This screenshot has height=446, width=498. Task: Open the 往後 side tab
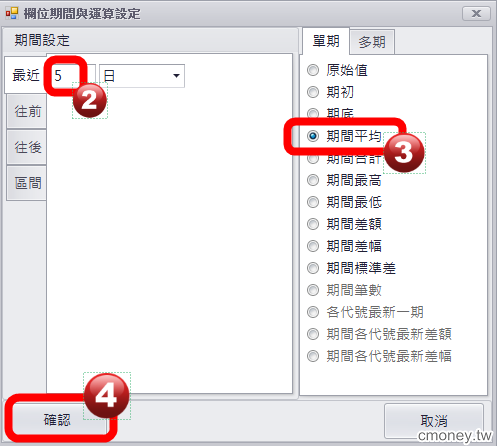coord(27,147)
